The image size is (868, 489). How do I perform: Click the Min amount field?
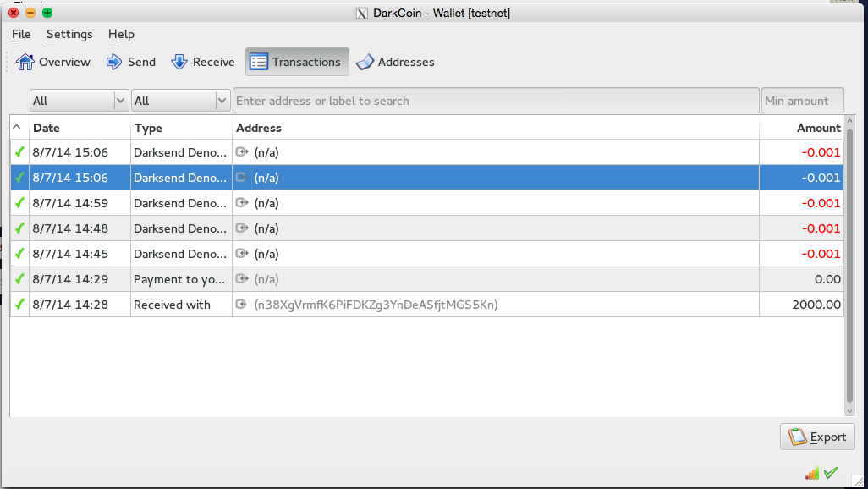click(803, 101)
